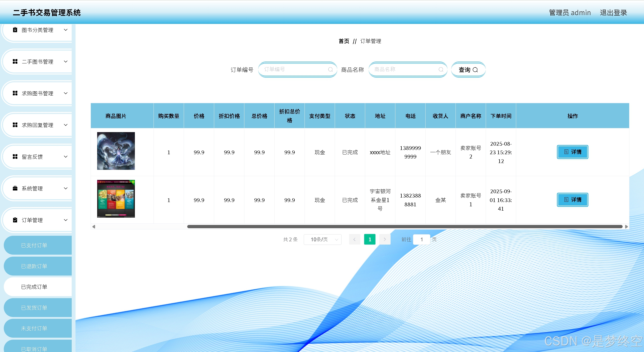
Task: Click the checklist icon beside 订单管理
Action: [15, 220]
